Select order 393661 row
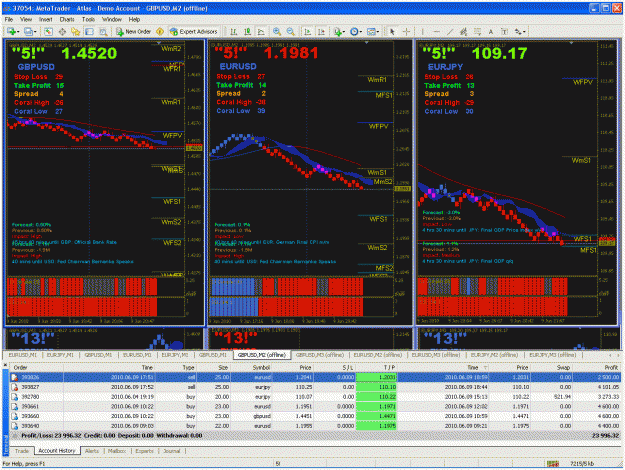 pos(315,407)
